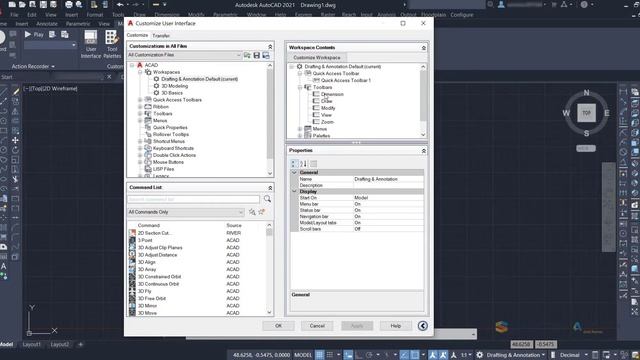Collapse the Customizations in All Files panel
The width and height of the screenshot is (640, 360).
click(x=270, y=47)
